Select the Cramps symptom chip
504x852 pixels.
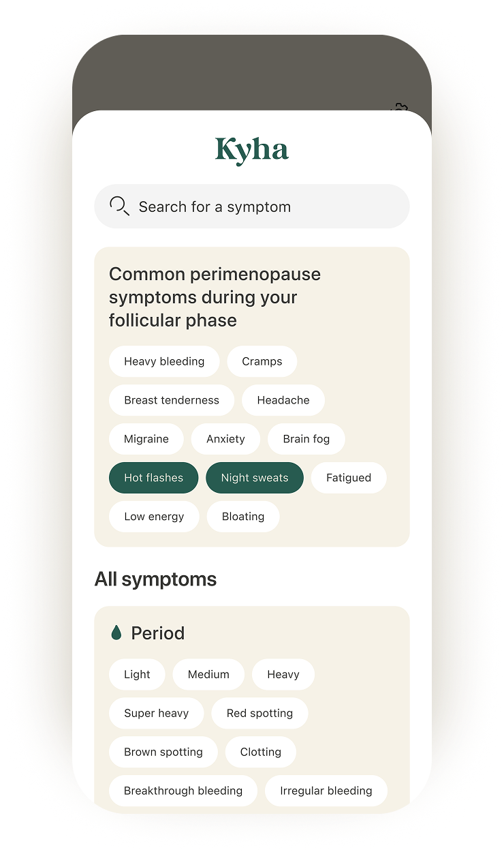pyautogui.click(x=262, y=361)
